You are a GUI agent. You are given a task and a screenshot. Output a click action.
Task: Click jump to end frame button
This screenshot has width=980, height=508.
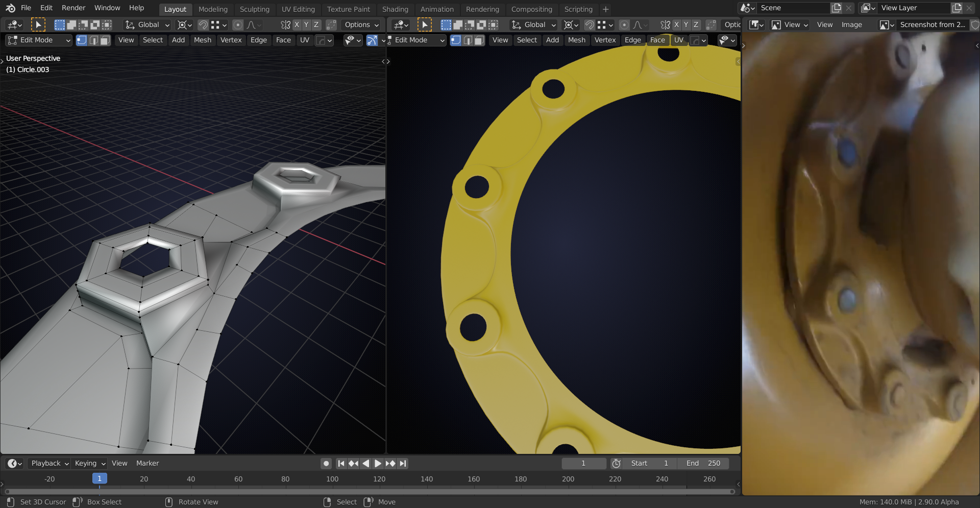[x=403, y=464]
